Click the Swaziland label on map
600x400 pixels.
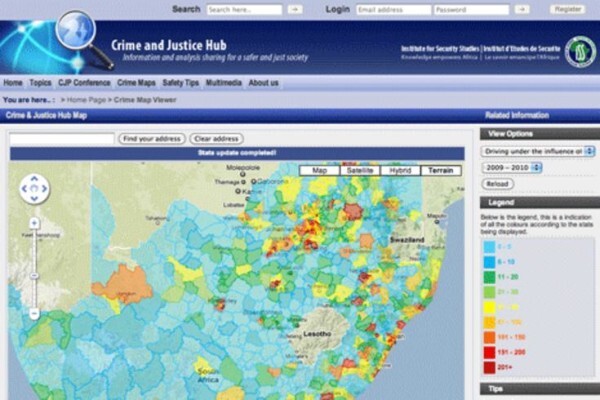pos(407,240)
